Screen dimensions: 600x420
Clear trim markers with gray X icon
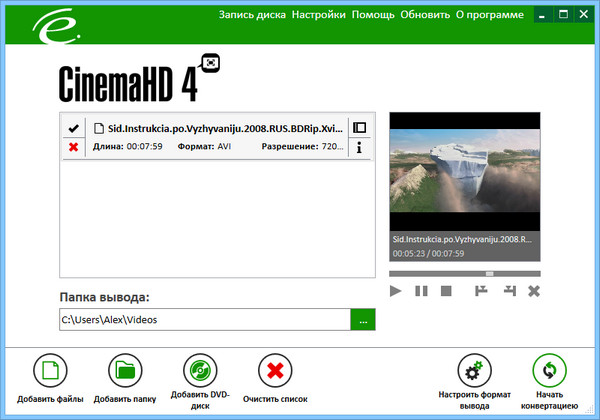coord(534,291)
